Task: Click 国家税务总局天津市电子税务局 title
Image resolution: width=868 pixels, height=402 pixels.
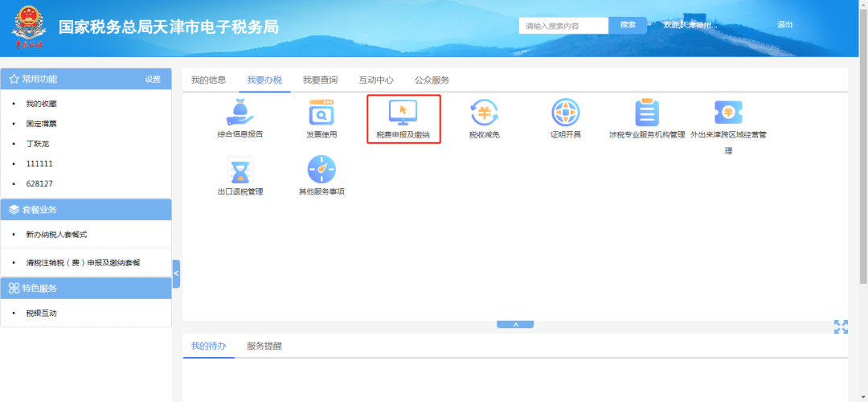Action: (x=169, y=26)
